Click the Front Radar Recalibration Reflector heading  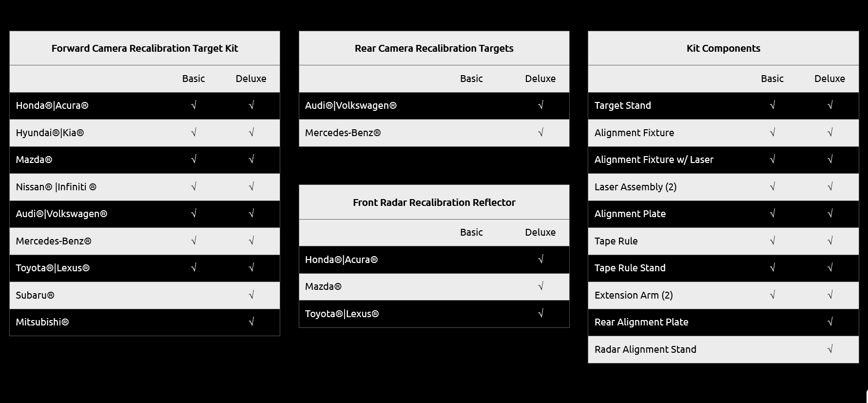click(x=434, y=202)
